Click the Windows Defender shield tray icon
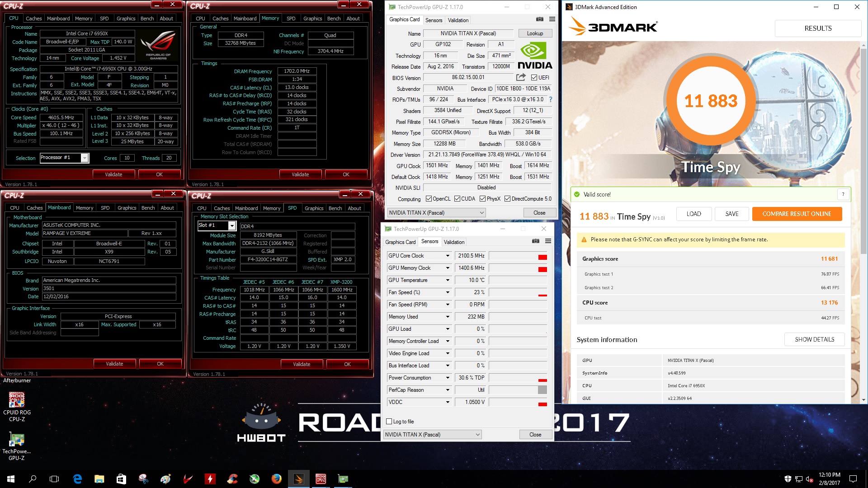Screen dimensions: 868x488 788,479
